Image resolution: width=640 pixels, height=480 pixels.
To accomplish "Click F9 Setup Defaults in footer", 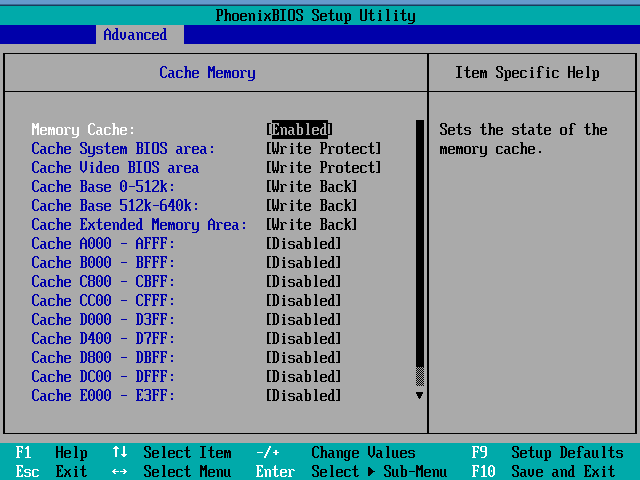I will tap(547, 452).
